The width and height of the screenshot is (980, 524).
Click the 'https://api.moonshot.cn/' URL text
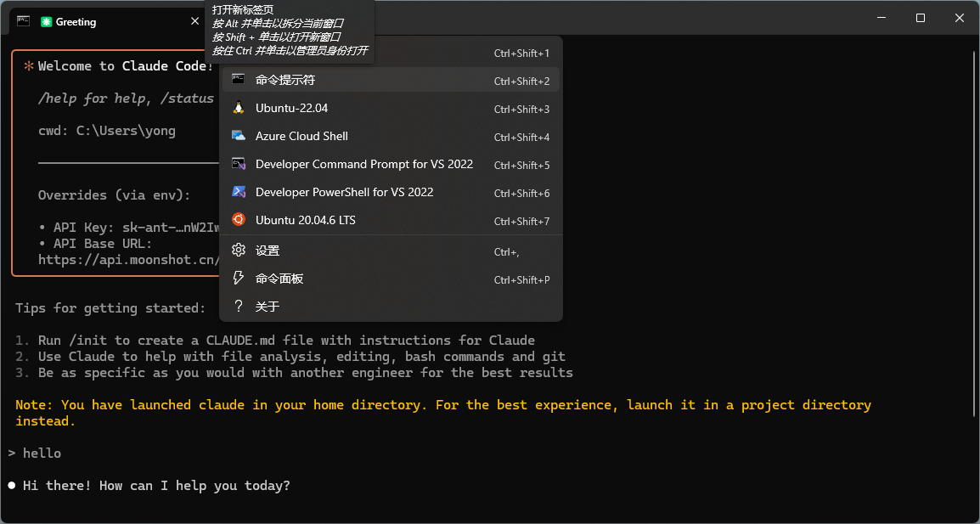click(128, 260)
